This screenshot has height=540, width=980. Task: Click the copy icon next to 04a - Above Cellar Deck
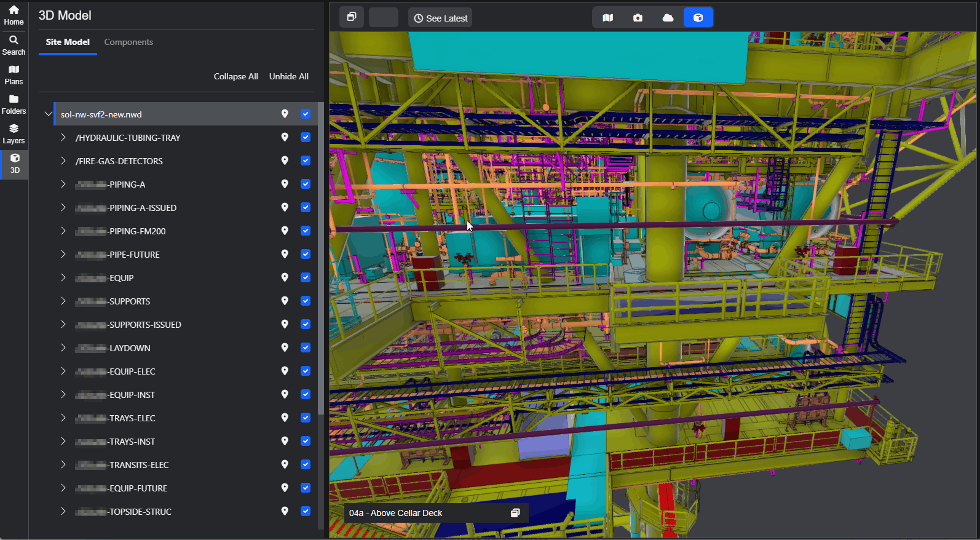click(515, 513)
